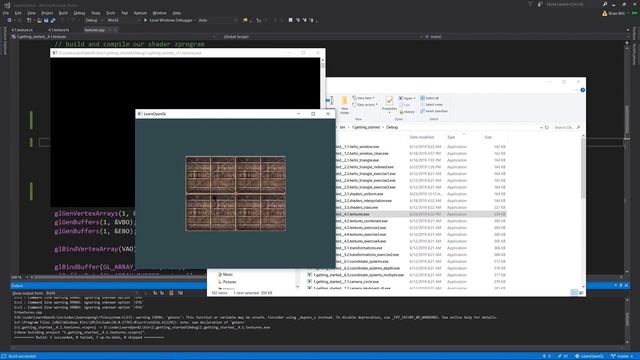Open the Help menu in Visual Studio

click(x=176, y=13)
